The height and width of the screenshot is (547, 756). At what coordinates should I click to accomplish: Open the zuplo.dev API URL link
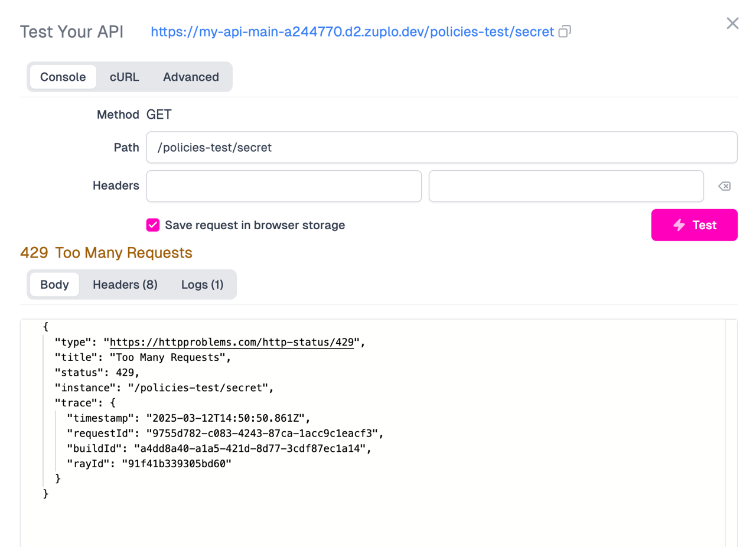353,31
